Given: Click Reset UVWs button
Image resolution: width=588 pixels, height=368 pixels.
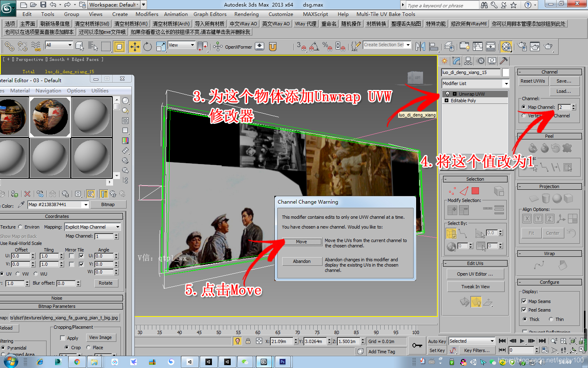Looking at the screenshot, I should [x=532, y=81].
